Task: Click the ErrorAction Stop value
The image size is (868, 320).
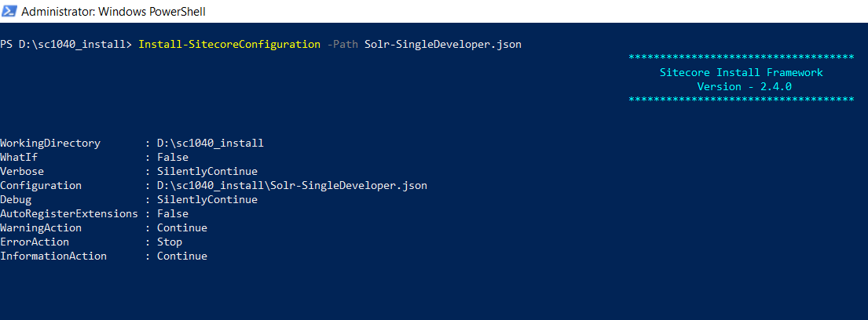Action: [169, 242]
